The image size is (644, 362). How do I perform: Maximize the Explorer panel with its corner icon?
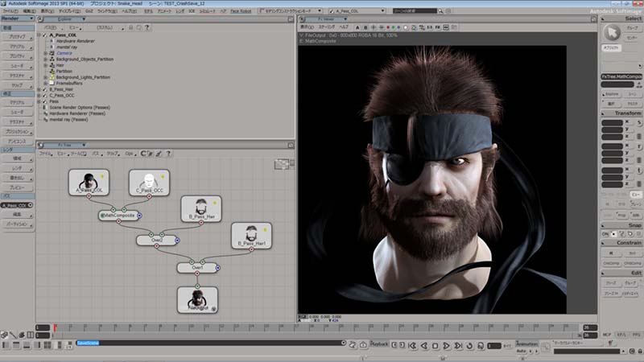[x=291, y=19]
